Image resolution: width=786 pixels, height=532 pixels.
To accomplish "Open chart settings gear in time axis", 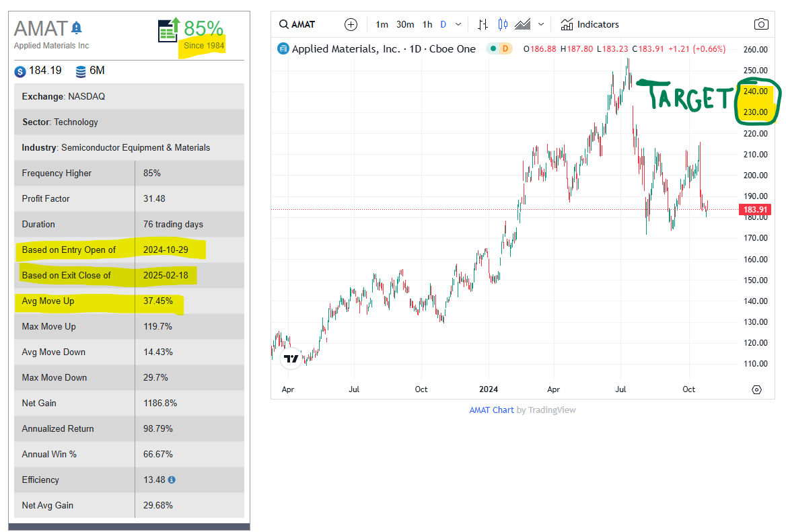I will (x=756, y=389).
